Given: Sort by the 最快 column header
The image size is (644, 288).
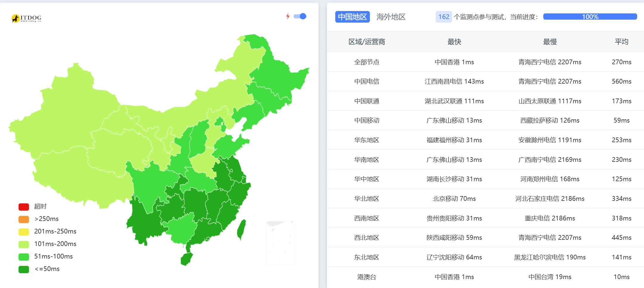Looking at the screenshot, I should click(454, 42).
